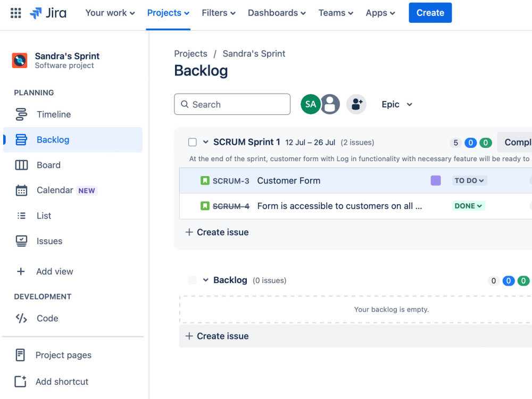
Task: Collapse the SCRUM Sprint 1 section
Action: [205, 142]
